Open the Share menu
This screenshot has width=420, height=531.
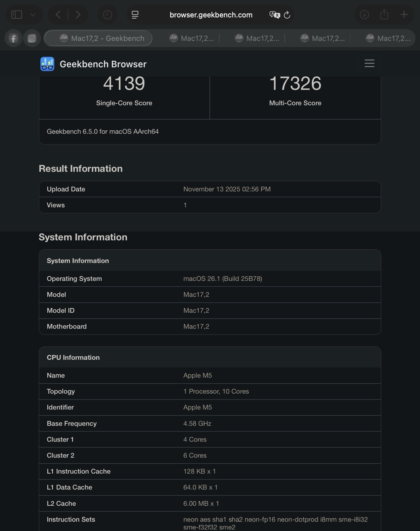coord(384,15)
